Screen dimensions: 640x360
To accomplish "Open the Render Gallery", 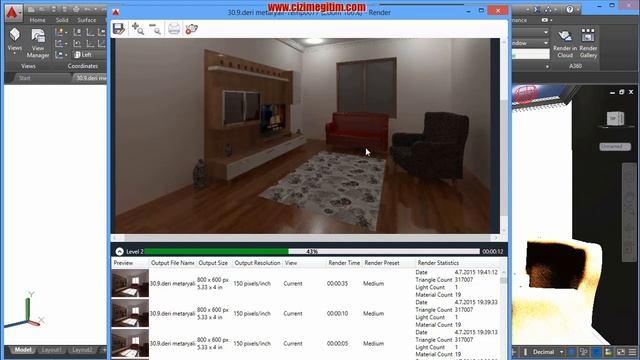I will click(x=588, y=44).
